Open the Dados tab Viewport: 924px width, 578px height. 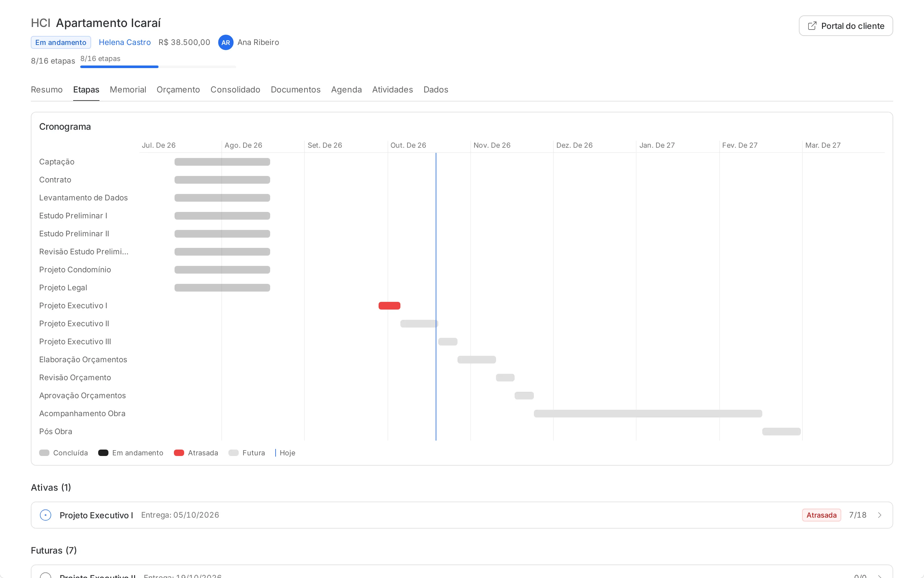pos(436,90)
